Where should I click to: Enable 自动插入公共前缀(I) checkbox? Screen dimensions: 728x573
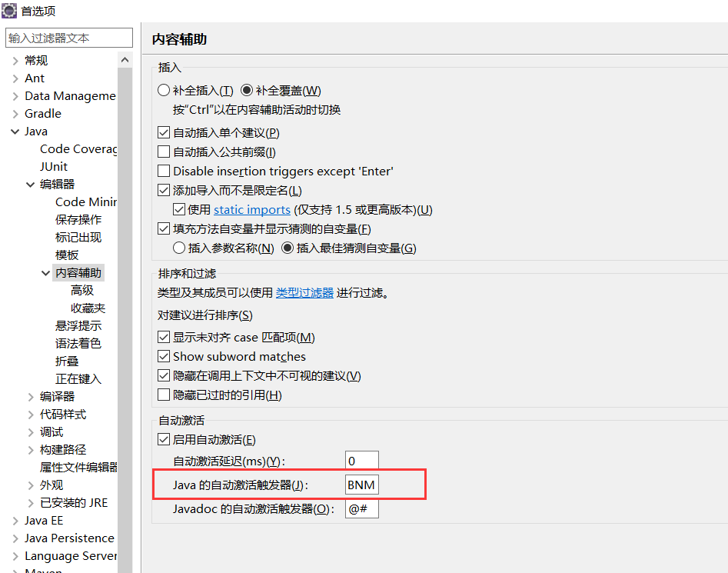click(x=164, y=152)
